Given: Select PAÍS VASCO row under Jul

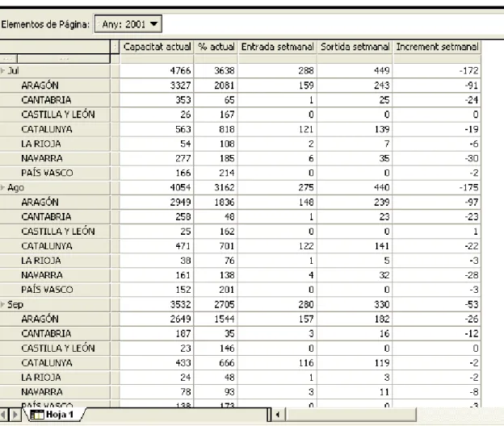Looking at the screenshot, I should click(x=55, y=173).
